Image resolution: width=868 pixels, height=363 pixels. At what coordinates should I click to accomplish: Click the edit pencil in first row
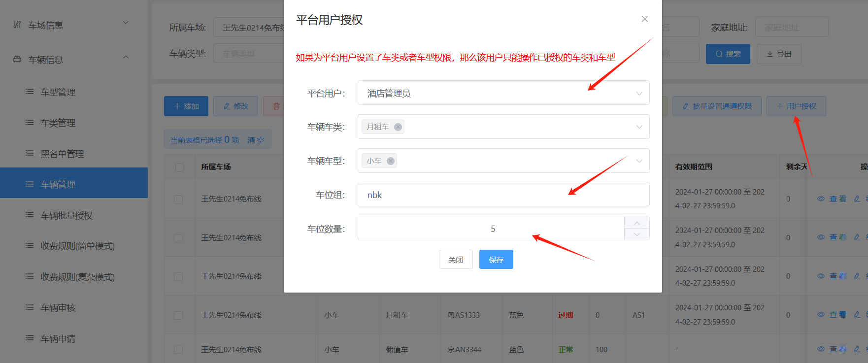(x=857, y=198)
